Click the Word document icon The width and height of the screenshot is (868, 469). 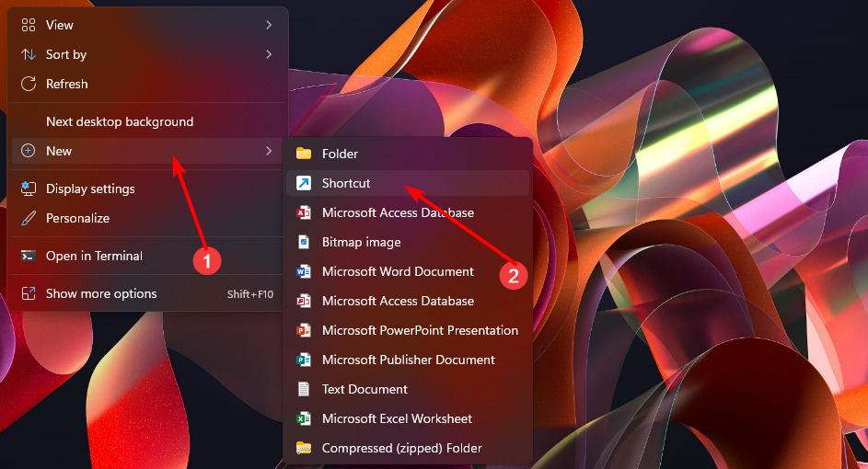pos(304,271)
